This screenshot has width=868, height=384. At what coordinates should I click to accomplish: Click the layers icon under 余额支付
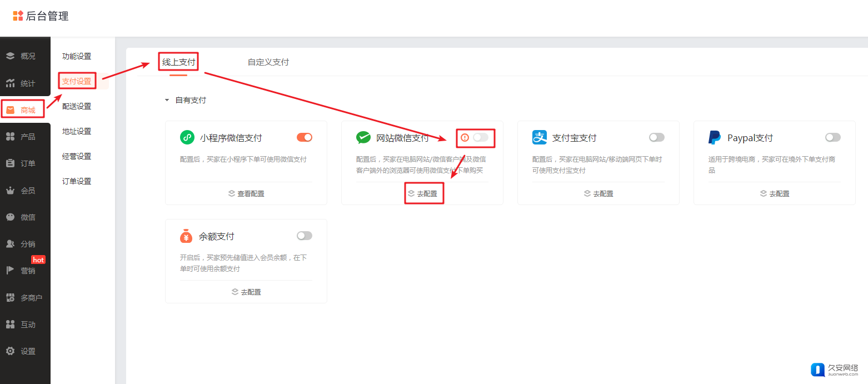tap(235, 292)
